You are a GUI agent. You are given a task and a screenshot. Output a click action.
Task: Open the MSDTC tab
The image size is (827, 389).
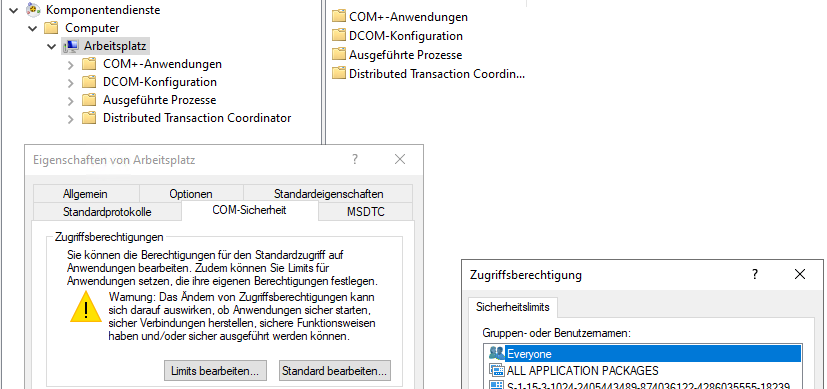366,212
